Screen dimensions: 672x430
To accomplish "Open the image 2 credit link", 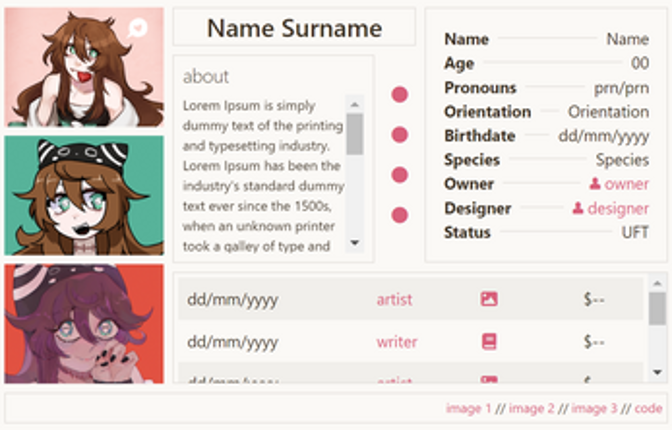I will pyautogui.click(x=531, y=409).
